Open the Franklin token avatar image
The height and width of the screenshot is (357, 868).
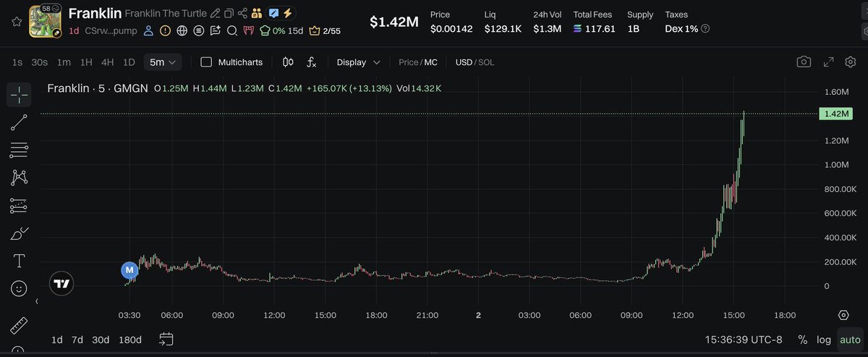[45, 20]
